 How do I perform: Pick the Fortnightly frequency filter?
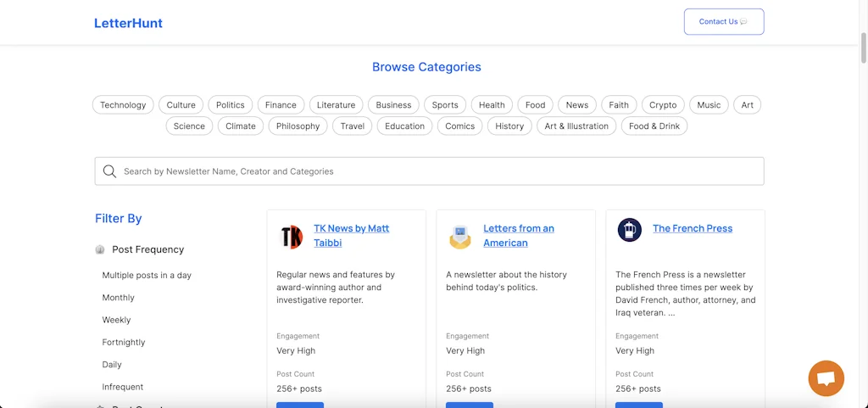(124, 343)
